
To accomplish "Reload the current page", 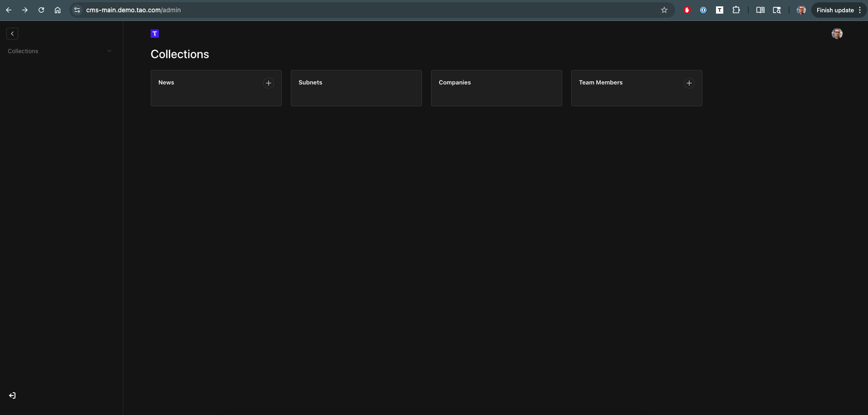I will pos(41,10).
